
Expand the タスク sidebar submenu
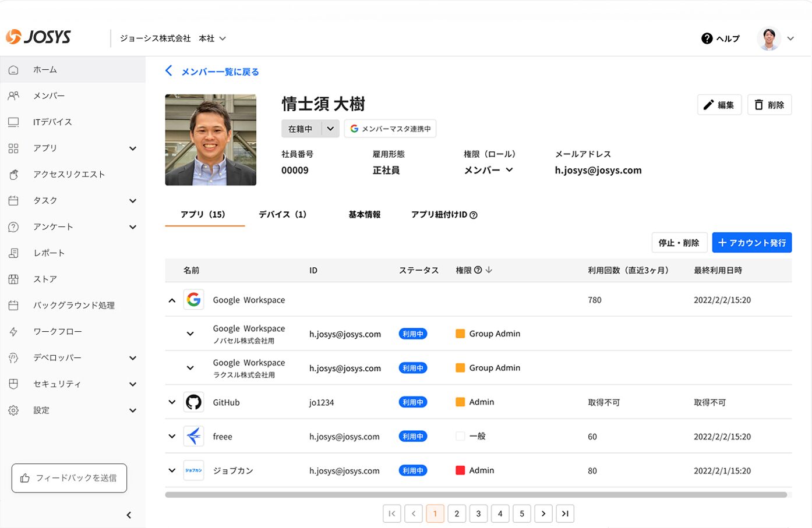(133, 201)
